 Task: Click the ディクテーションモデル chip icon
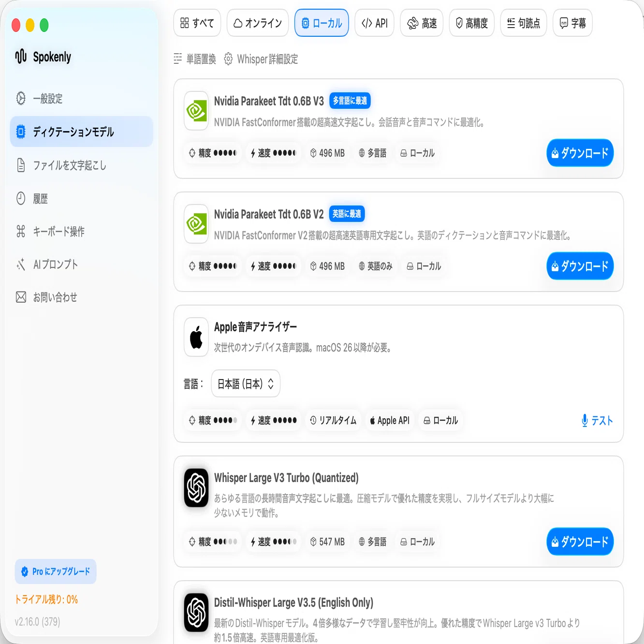21,132
